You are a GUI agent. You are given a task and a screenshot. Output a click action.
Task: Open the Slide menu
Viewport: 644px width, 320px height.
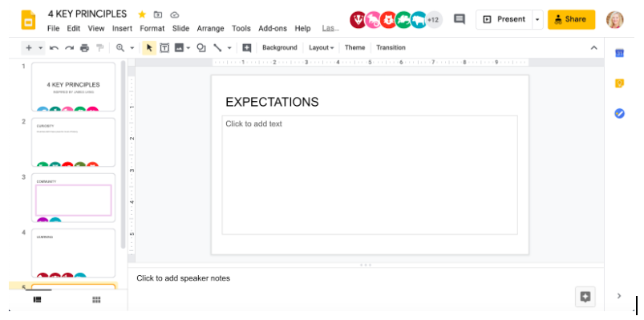[180, 28]
